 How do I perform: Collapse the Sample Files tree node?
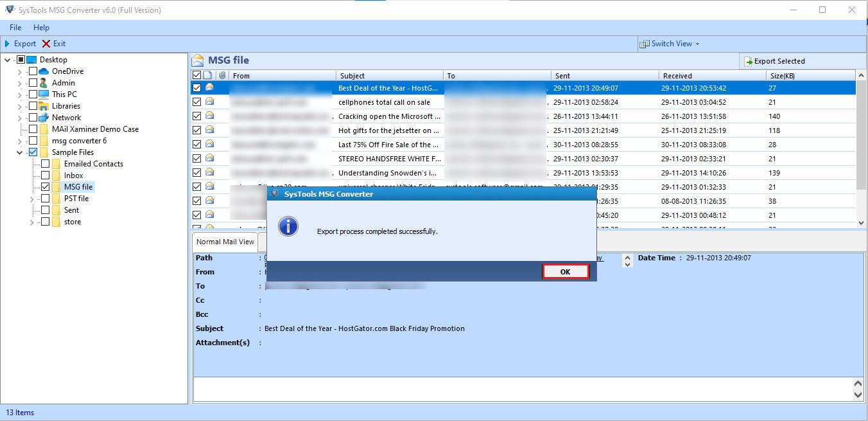tap(20, 152)
